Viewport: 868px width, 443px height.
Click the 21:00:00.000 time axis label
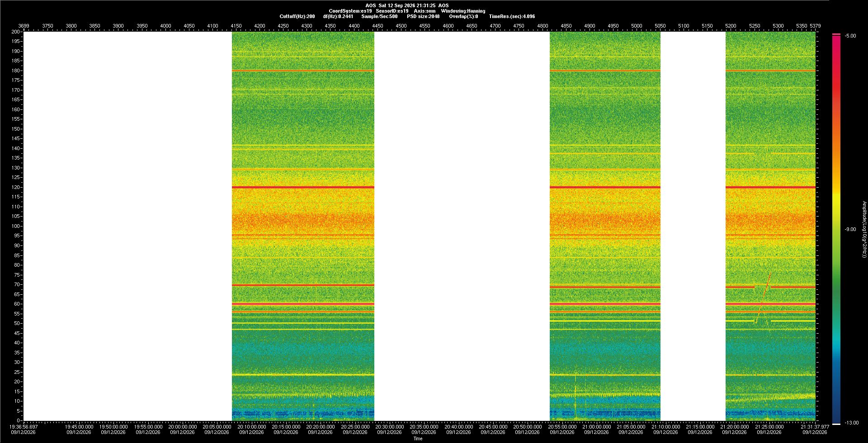click(596, 427)
